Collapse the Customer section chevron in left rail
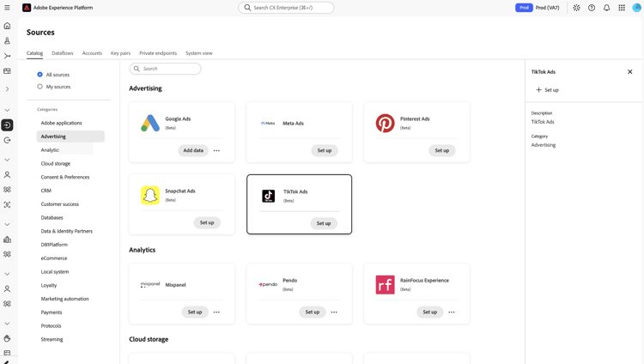 click(x=7, y=160)
